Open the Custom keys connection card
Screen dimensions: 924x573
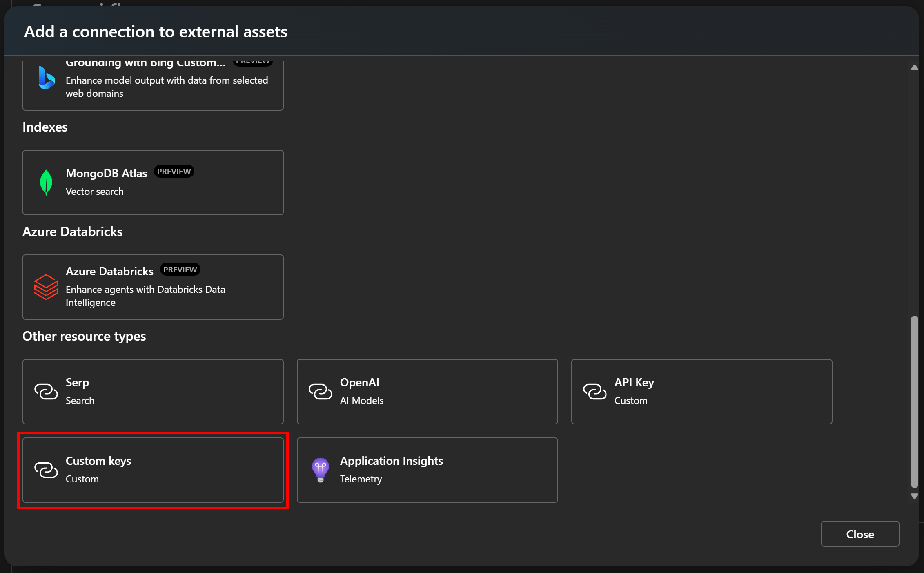pos(153,470)
